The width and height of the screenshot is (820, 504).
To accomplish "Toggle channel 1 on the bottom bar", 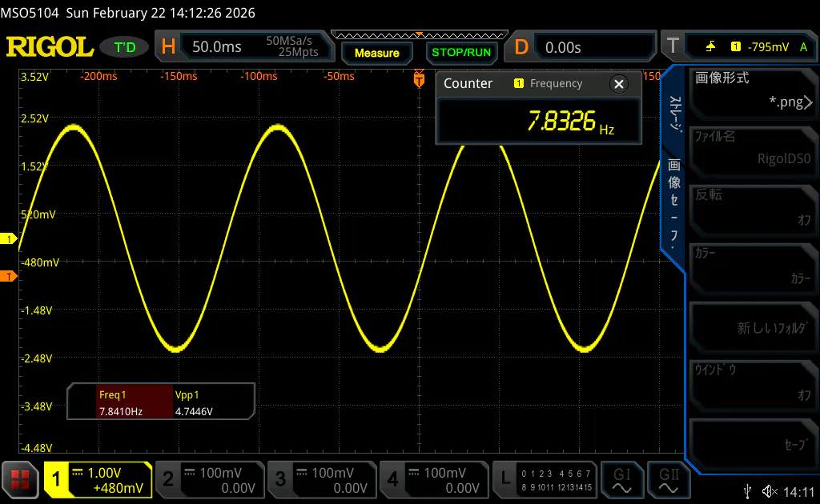I will (98, 479).
